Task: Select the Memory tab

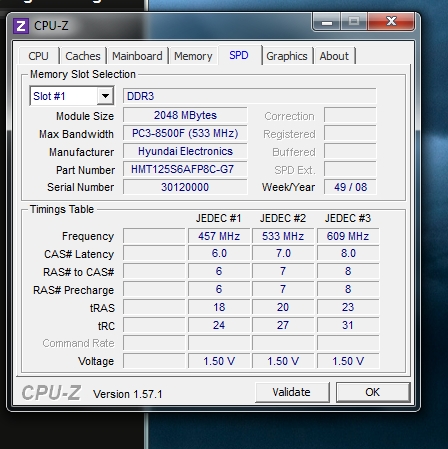Action: pos(193,56)
